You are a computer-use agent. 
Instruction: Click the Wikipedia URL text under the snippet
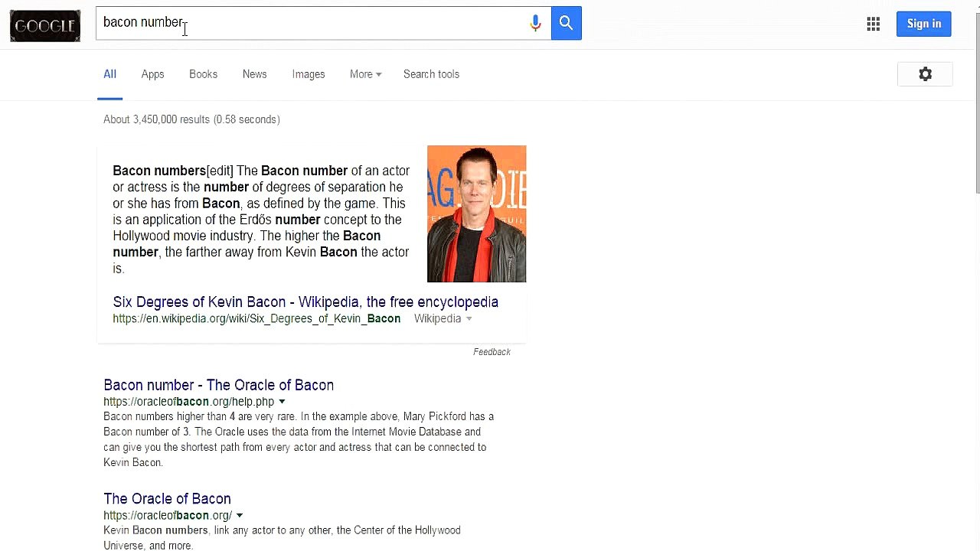click(256, 319)
